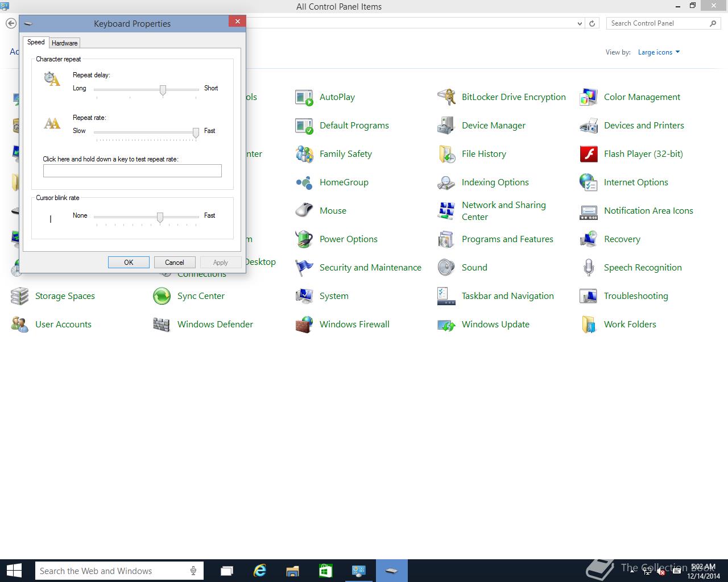The image size is (728, 582).
Task: Click the search magnifier icon
Action: click(x=713, y=23)
